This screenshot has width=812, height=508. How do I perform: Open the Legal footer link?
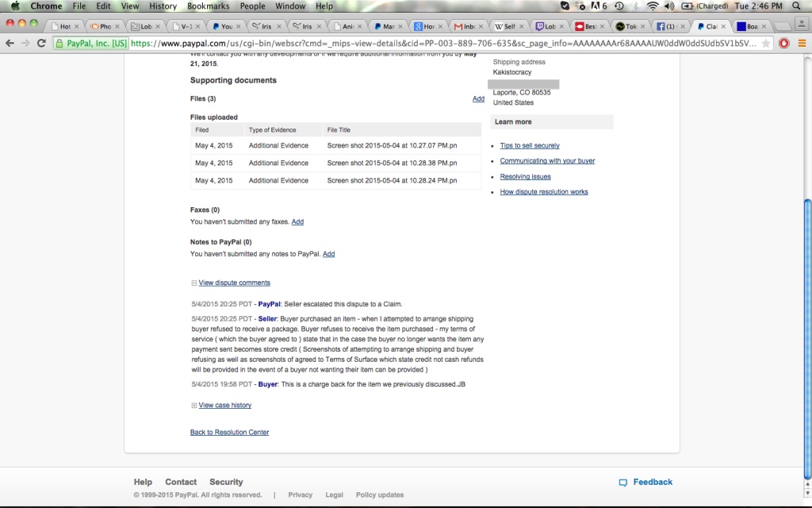point(334,495)
